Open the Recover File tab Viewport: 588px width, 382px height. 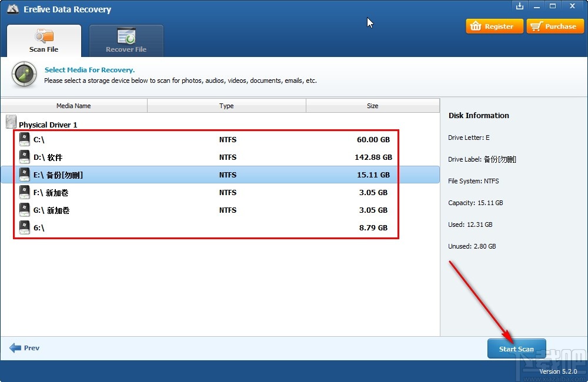pyautogui.click(x=126, y=41)
